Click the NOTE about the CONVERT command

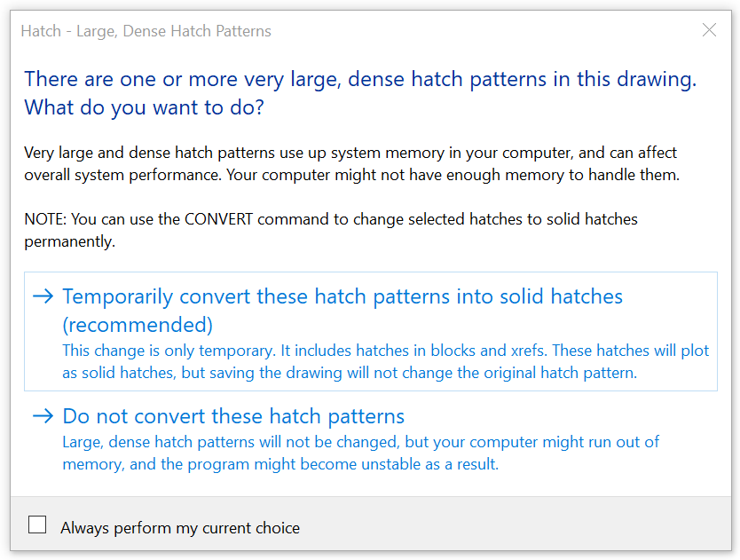331,218
